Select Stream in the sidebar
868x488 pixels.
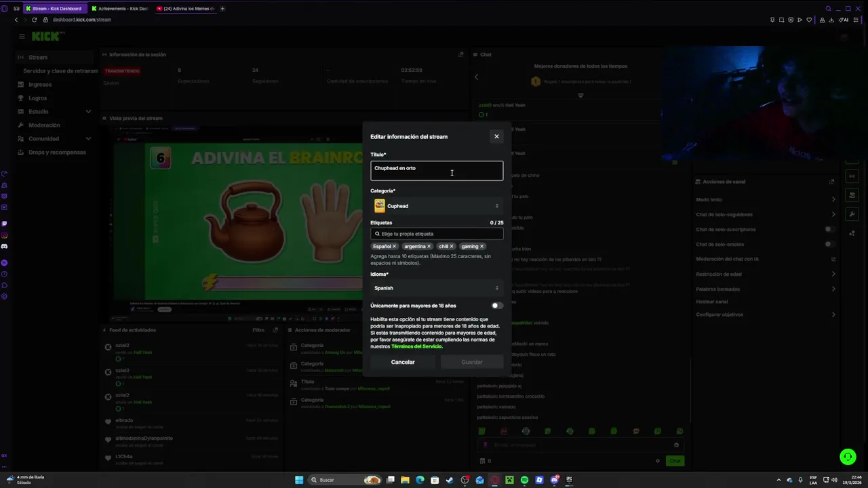coord(54,58)
